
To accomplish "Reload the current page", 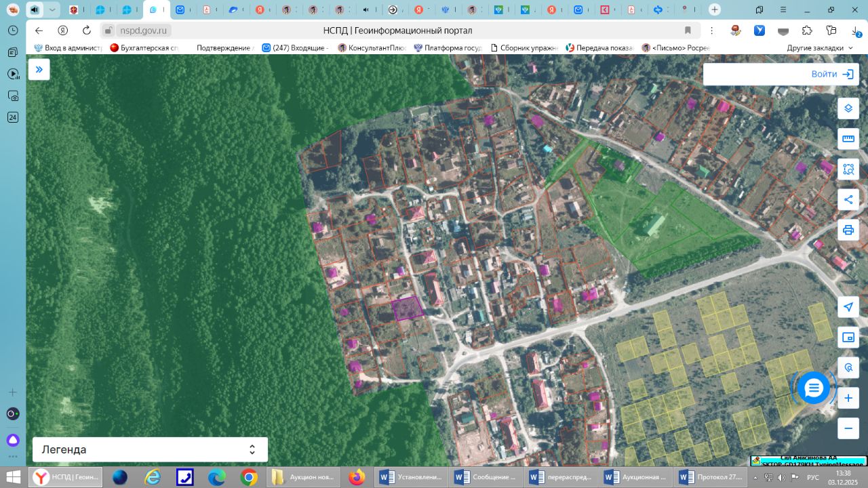I will coord(86,30).
